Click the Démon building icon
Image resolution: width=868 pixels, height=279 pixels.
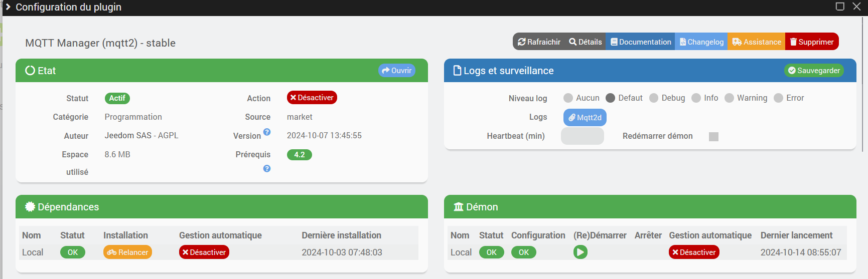pyautogui.click(x=459, y=207)
